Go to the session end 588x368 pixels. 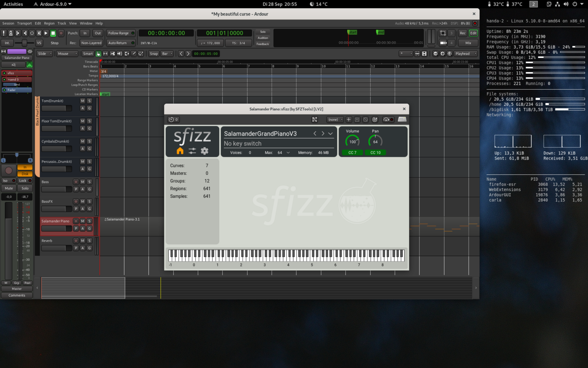25,33
